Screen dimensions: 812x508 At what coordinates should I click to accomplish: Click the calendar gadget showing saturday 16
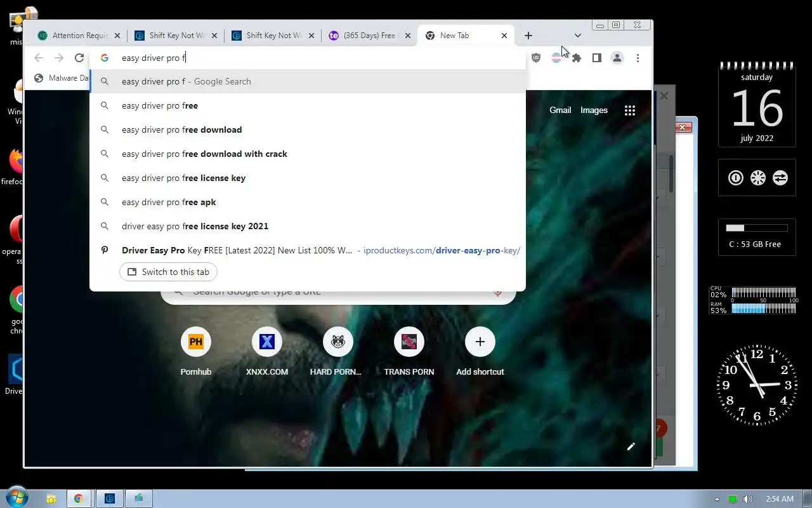pyautogui.click(x=757, y=104)
